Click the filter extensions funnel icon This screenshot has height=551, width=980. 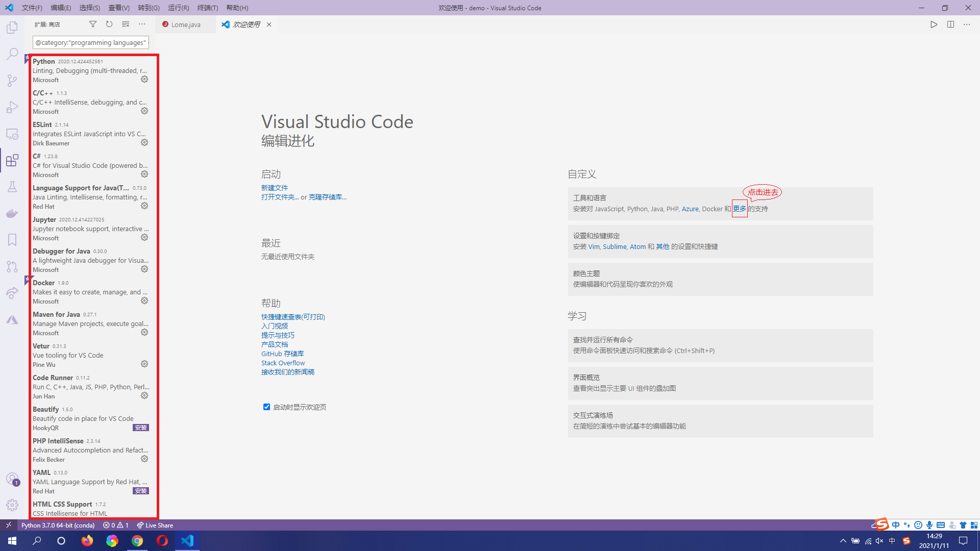coord(93,24)
